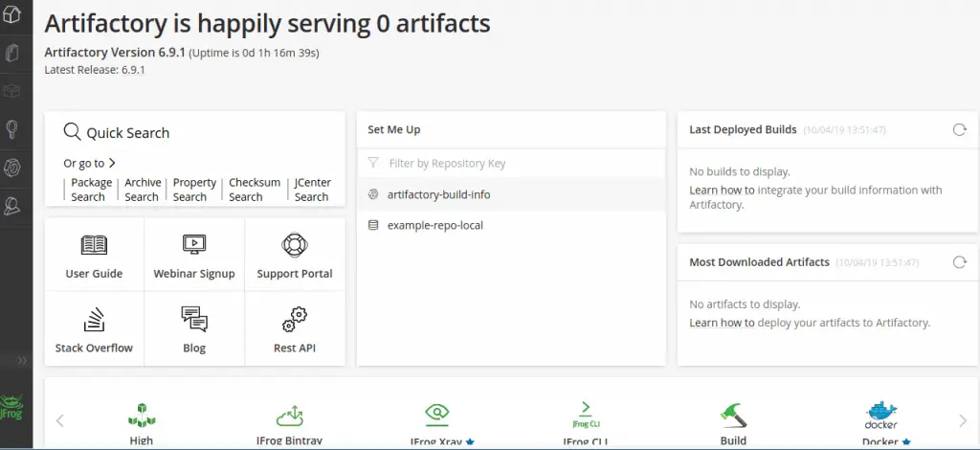
Task: Open Package Search
Action: point(91,190)
